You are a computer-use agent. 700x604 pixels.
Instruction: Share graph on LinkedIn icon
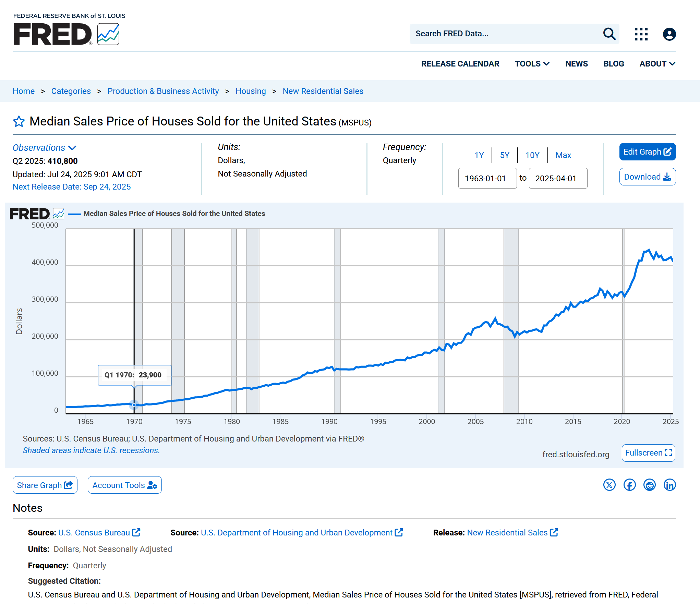tap(669, 485)
